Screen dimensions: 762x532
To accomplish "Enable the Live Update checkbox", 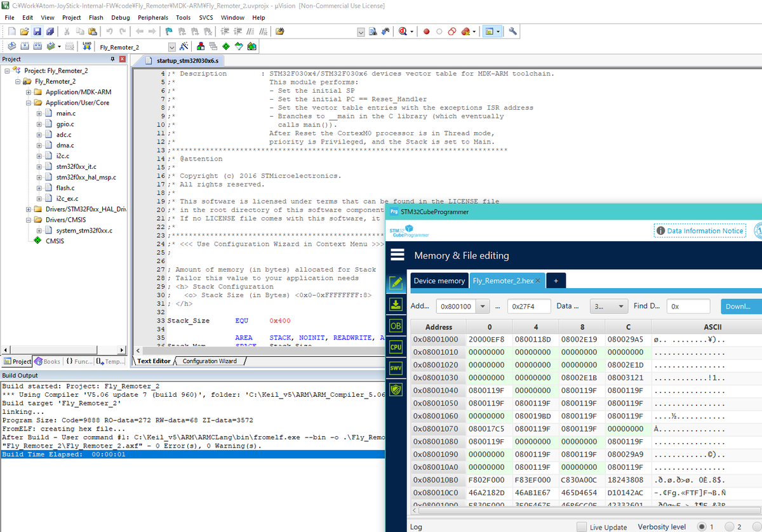I will point(582,527).
